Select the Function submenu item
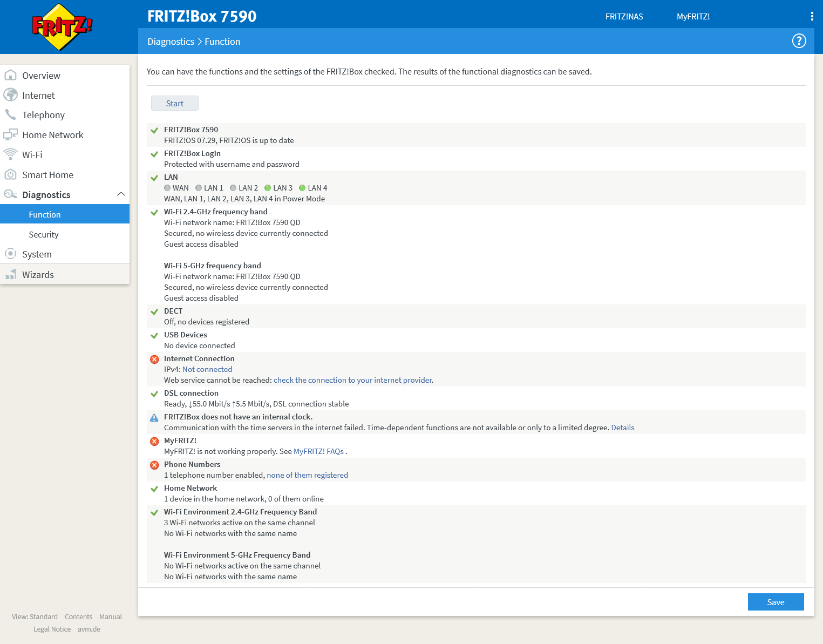Viewport: 823px width, 644px height. [x=65, y=214]
